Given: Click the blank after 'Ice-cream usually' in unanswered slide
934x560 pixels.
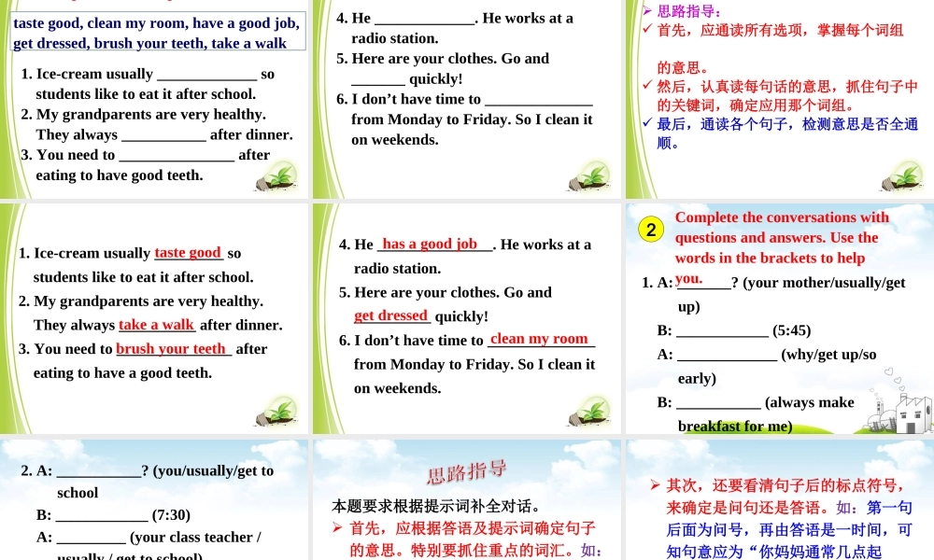Looking at the screenshot, I should click(x=206, y=77).
